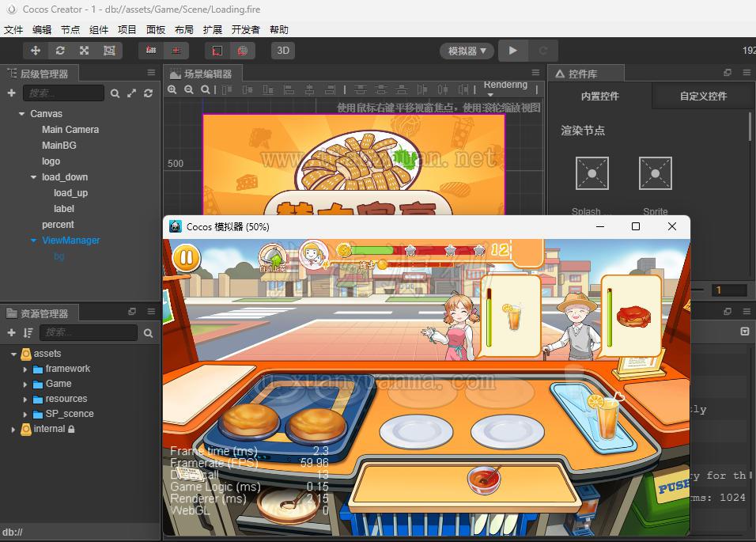
Task: Add a Sprite node from widget library
Action: point(656,173)
